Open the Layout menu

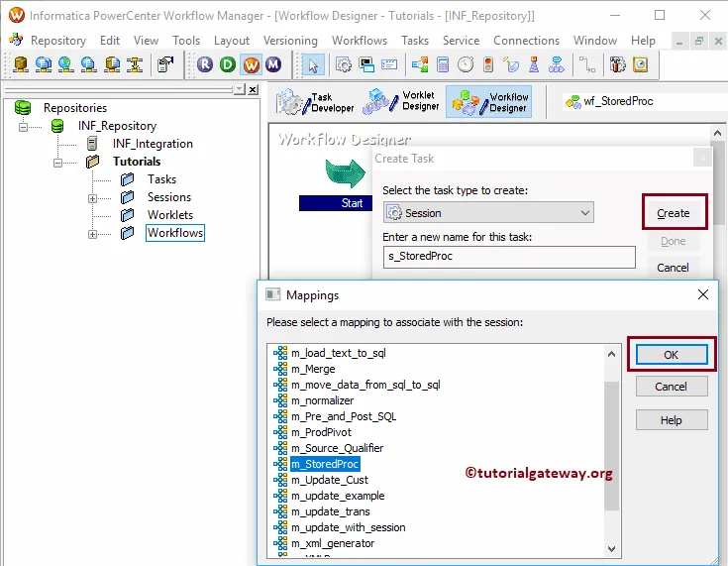point(231,41)
